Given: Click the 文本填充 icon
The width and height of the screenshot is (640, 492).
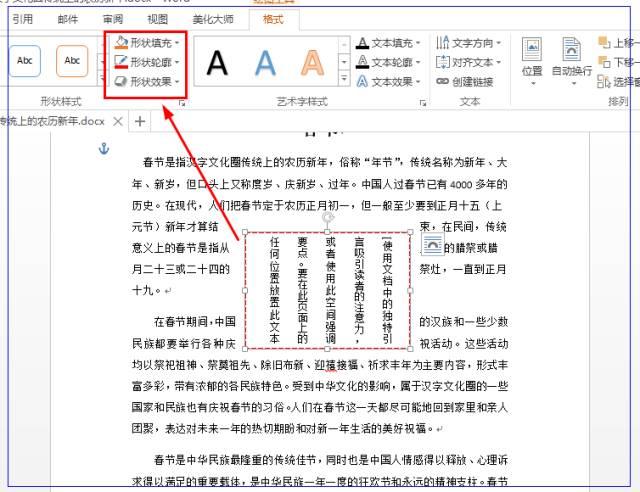Looking at the screenshot, I should [x=362, y=42].
